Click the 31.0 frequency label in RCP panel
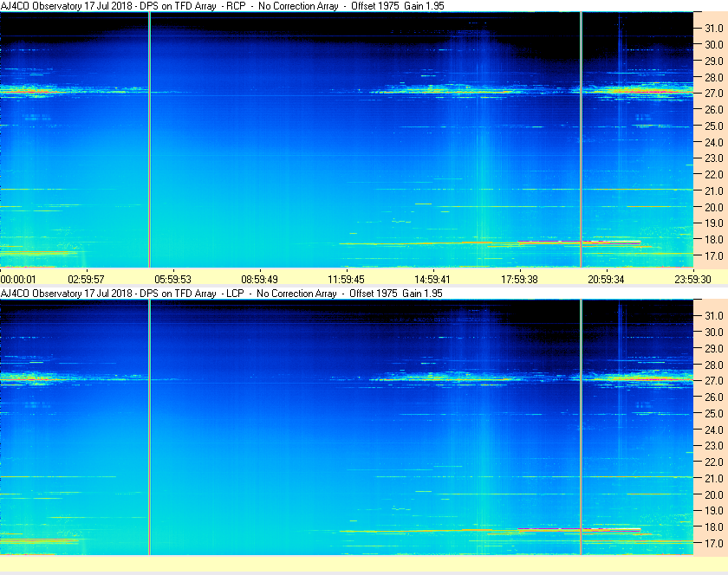Viewport: 728px width, 575px height. click(714, 29)
